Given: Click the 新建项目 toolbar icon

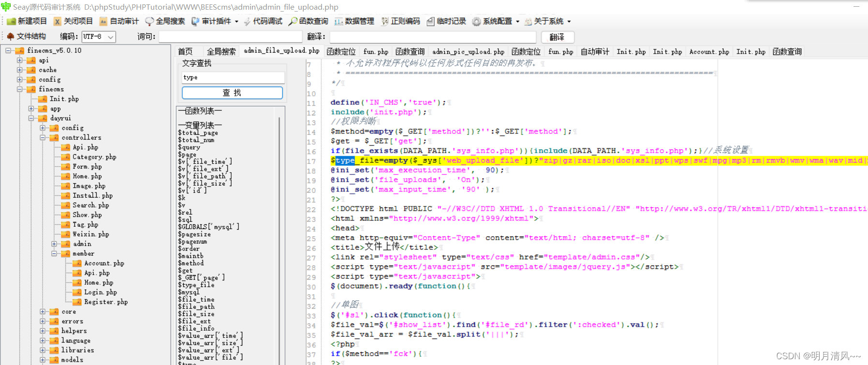Looking at the screenshot, I should pyautogui.click(x=11, y=21).
